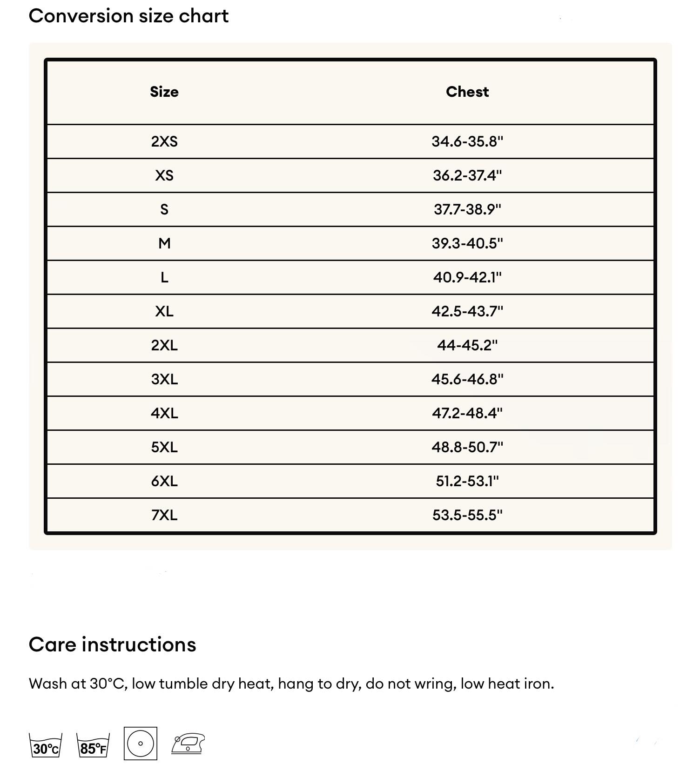
Task: Click the Size column header
Action: (x=164, y=92)
